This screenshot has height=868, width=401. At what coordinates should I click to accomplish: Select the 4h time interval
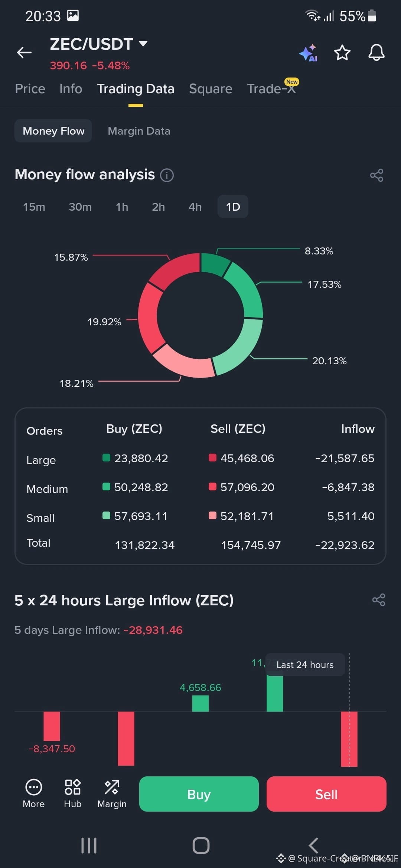coord(195,207)
